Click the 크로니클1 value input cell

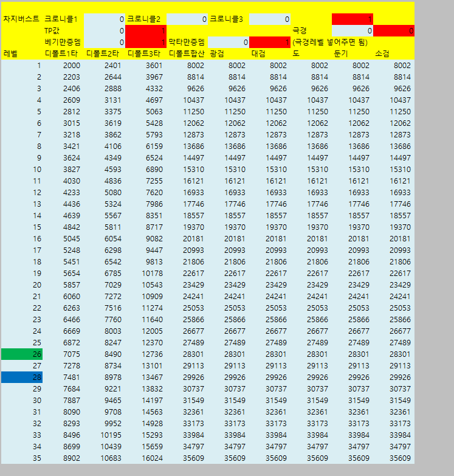click(x=104, y=19)
